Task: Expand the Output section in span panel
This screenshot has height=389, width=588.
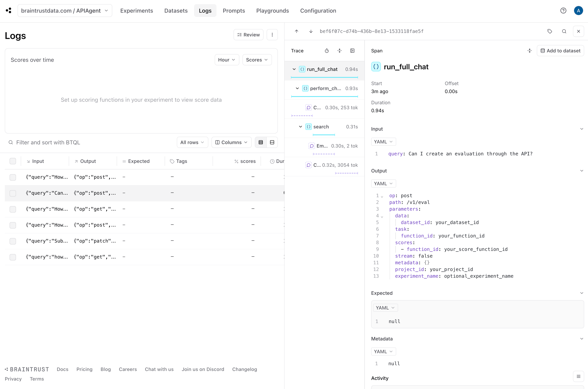Action: click(582, 171)
